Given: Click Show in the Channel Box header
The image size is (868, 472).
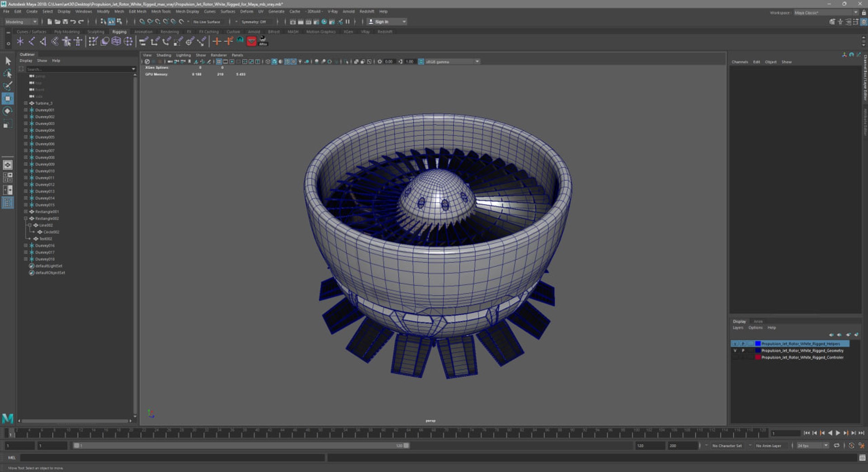Looking at the screenshot, I should click(787, 62).
